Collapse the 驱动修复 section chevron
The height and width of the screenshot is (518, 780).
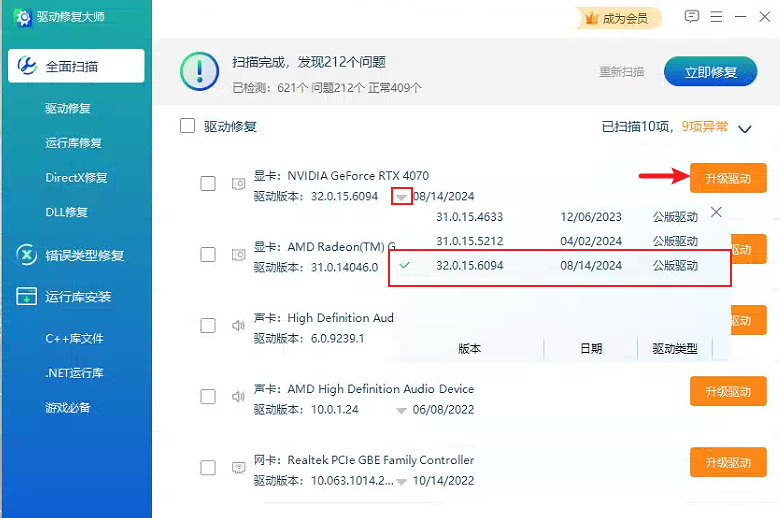tap(745, 129)
